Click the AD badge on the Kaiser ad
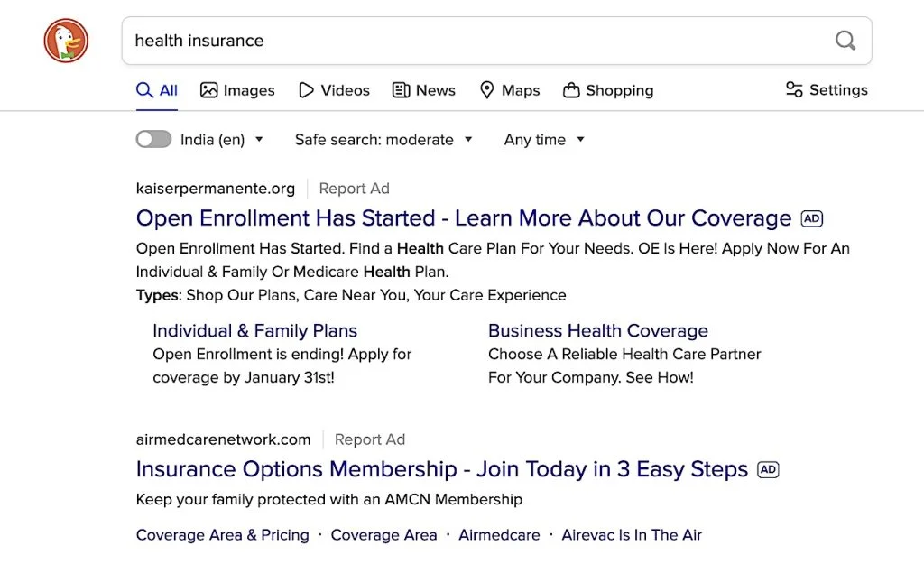Screen dimensions: 924x564 coord(811,218)
